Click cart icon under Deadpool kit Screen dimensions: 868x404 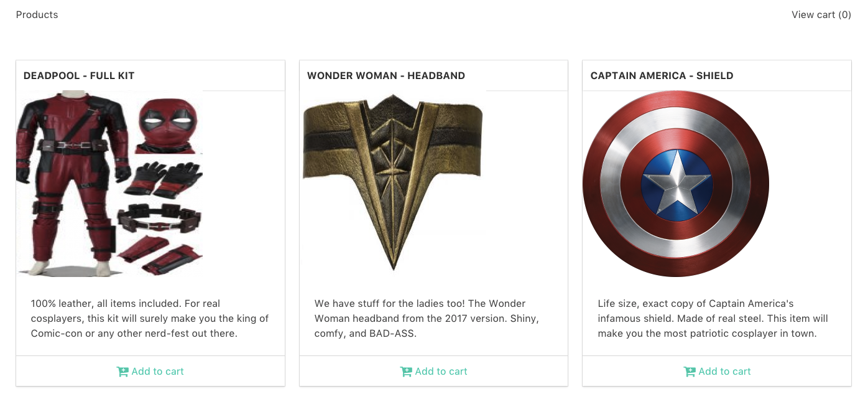pos(122,372)
